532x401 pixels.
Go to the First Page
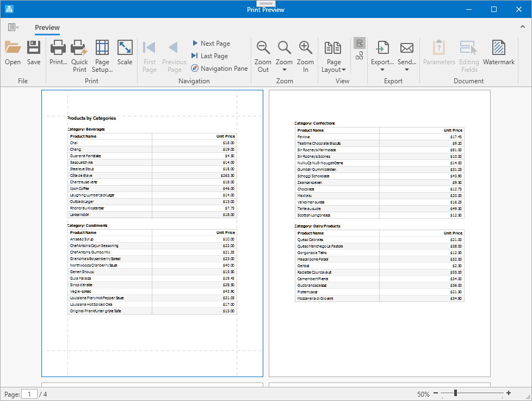click(149, 56)
